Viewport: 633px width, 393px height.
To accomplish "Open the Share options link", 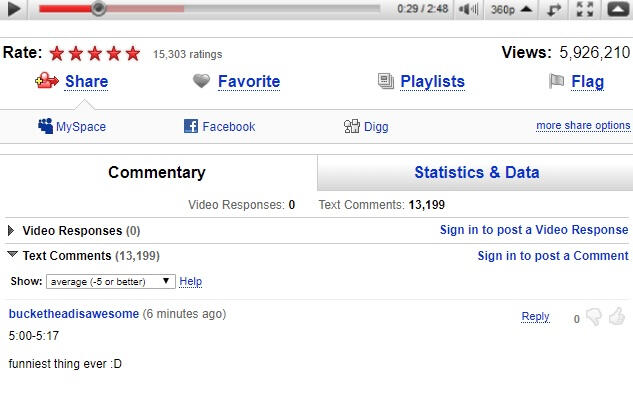I will (x=86, y=82).
